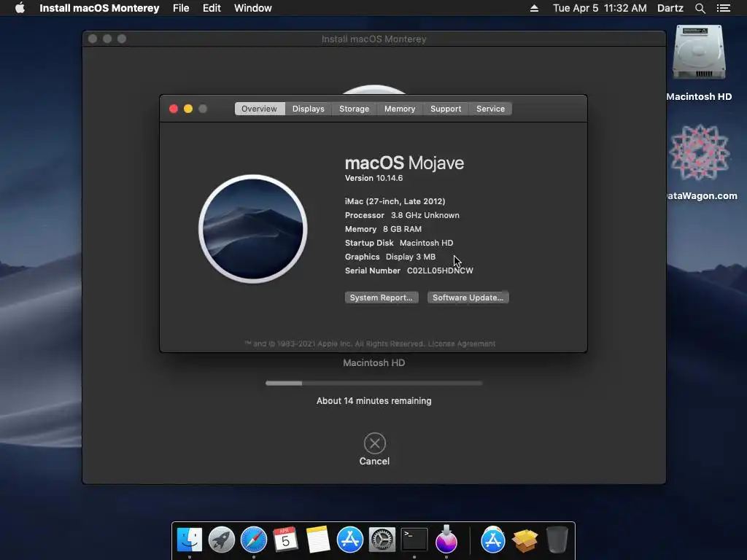This screenshot has height=560, width=747.
Task: Switch to the Storage tab
Action: (354, 109)
